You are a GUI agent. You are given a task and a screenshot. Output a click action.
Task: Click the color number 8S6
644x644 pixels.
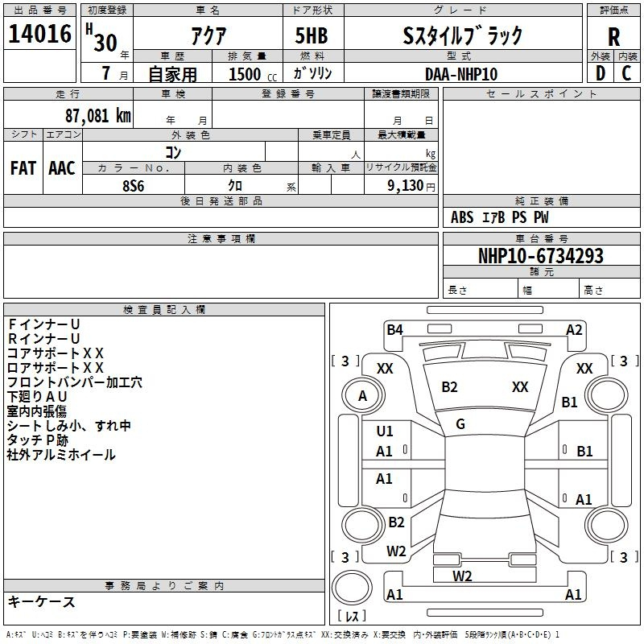[134, 186]
